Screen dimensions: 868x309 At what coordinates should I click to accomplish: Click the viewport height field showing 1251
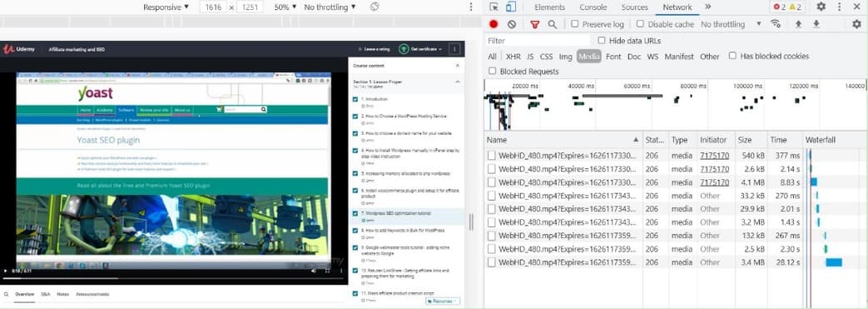point(250,7)
